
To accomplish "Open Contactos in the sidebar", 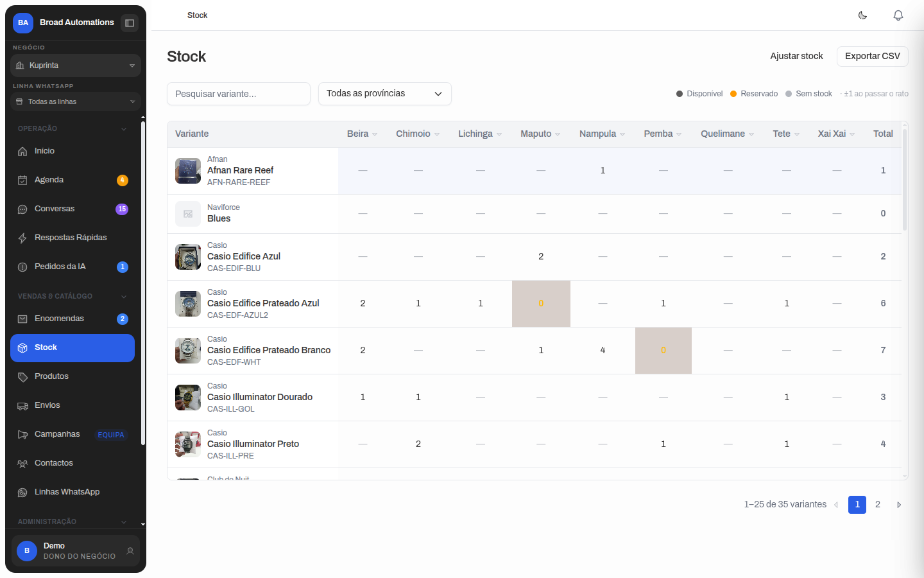I will click(73, 463).
